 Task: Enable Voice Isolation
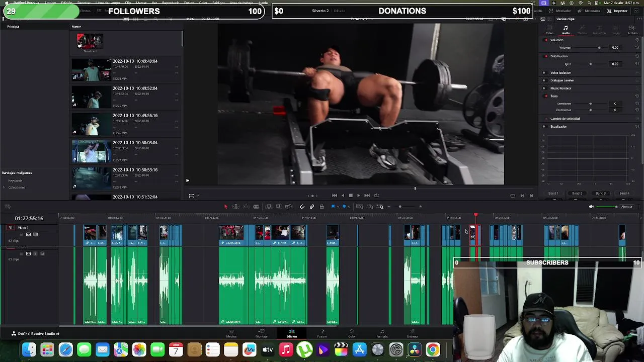click(x=544, y=72)
